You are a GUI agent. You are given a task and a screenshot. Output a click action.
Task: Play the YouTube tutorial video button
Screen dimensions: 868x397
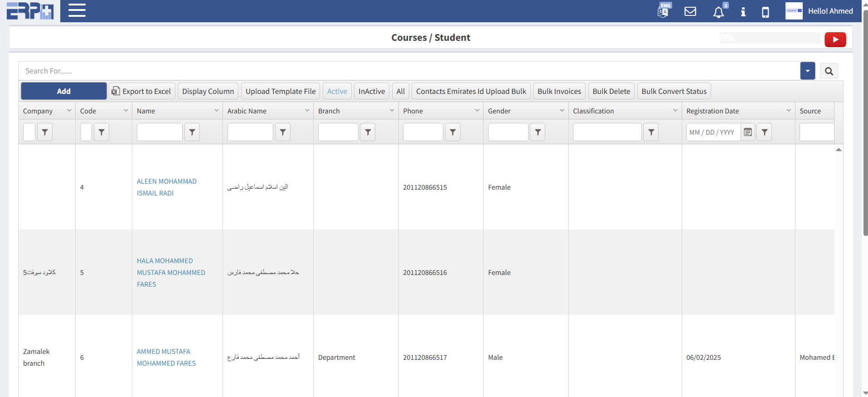(835, 39)
